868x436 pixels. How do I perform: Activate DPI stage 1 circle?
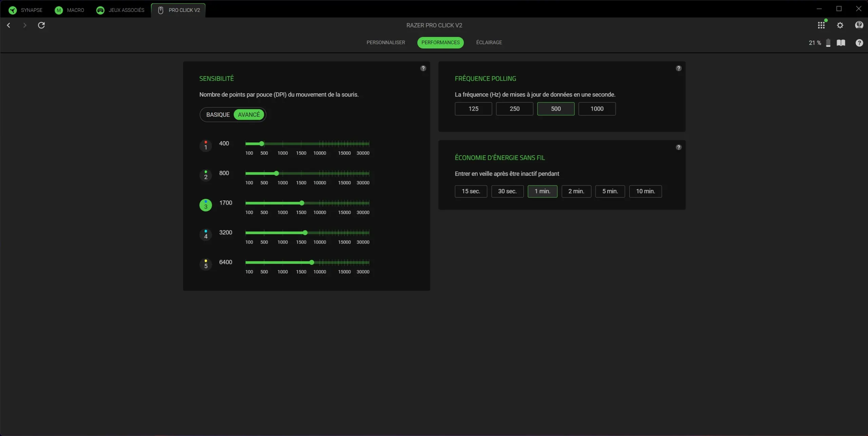point(205,146)
